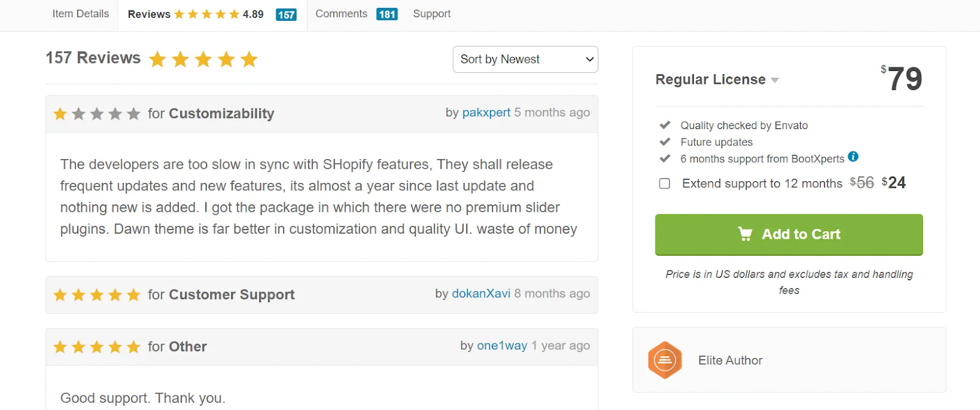
Task: Click the five stars beside 157 Reviews heading
Action: tap(203, 59)
